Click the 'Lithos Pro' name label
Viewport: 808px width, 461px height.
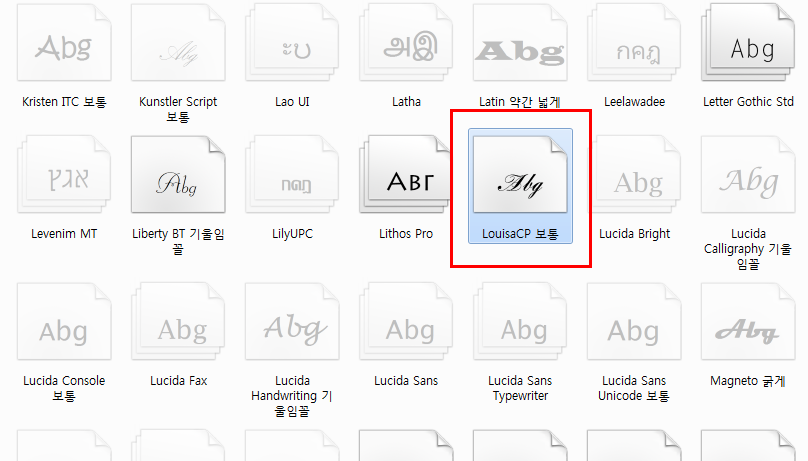click(x=406, y=234)
